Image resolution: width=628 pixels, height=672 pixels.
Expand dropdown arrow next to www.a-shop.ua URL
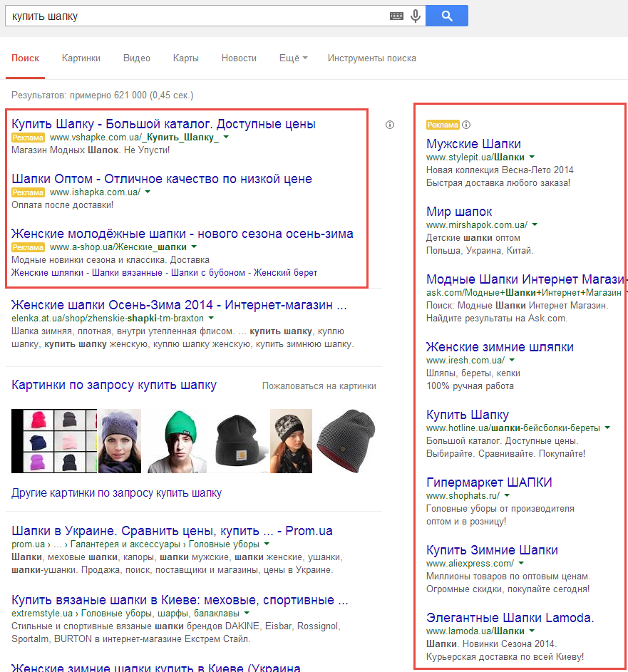[x=194, y=247]
